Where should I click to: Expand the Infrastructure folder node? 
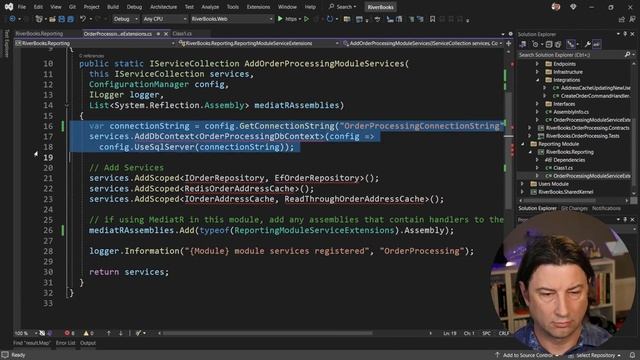tap(537, 72)
